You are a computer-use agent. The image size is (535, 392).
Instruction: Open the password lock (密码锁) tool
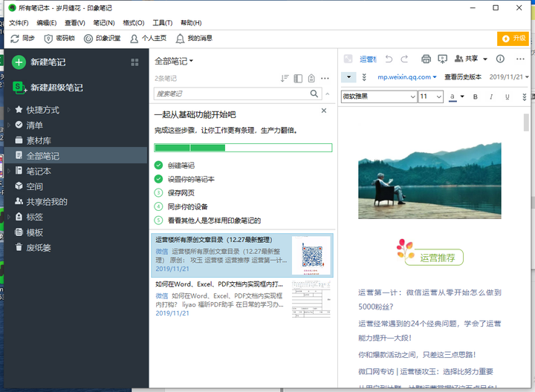(59, 39)
